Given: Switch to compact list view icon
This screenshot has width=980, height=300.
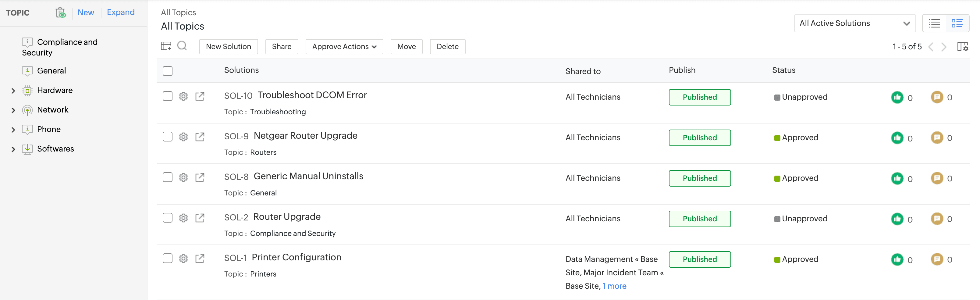Looking at the screenshot, I should pyautogui.click(x=934, y=23).
